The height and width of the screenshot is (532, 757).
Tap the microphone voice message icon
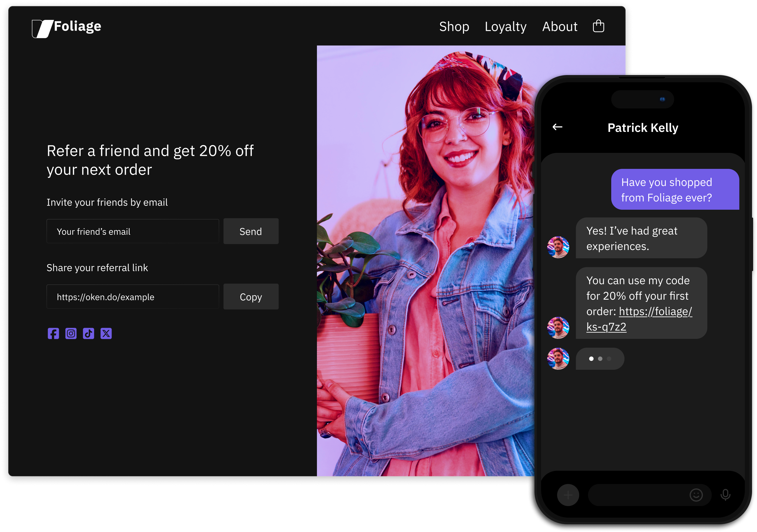[x=725, y=495]
